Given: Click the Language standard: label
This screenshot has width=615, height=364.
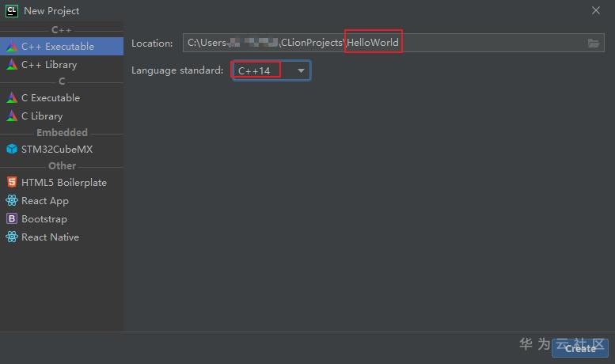Looking at the screenshot, I should tap(177, 70).
